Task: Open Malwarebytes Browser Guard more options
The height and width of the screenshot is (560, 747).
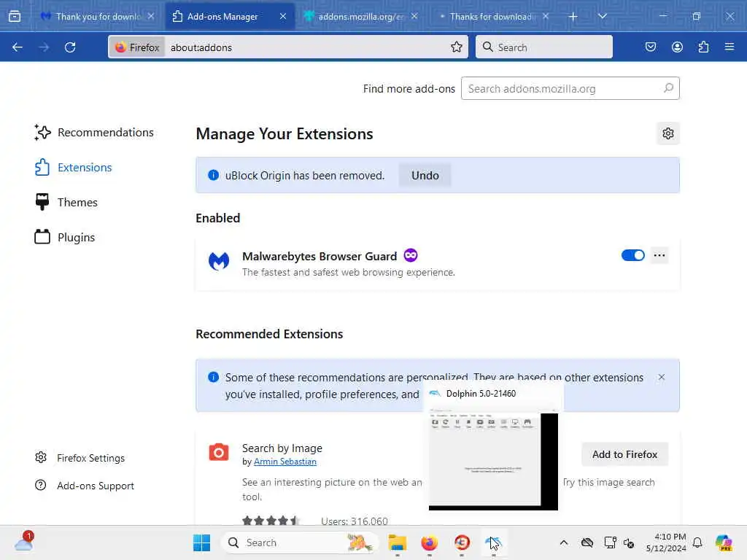Action: (x=659, y=255)
